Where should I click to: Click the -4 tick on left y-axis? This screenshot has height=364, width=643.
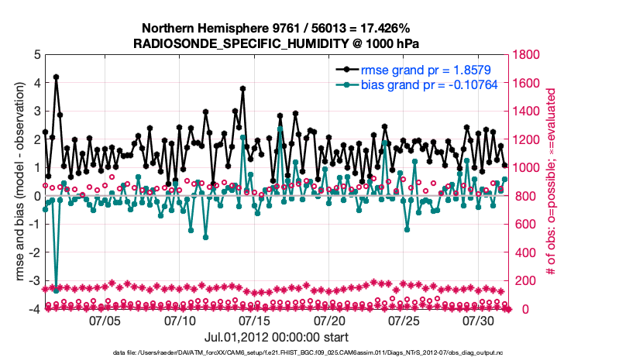(x=34, y=309)
